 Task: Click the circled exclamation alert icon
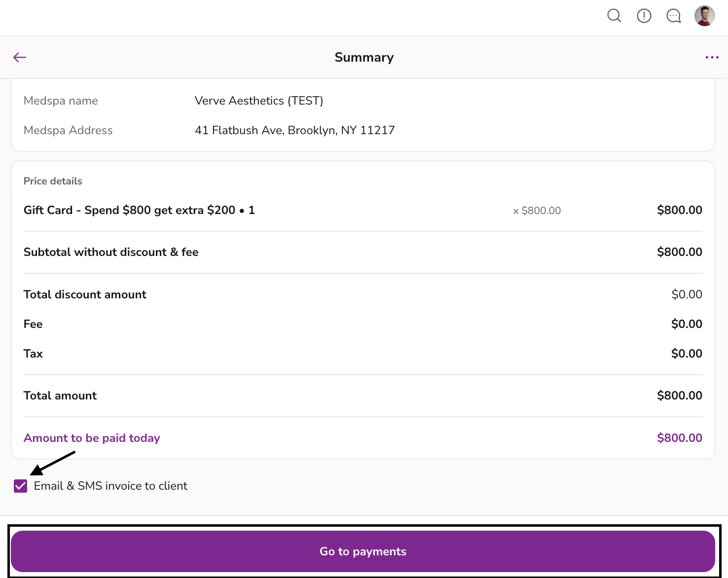click(644, 16)
